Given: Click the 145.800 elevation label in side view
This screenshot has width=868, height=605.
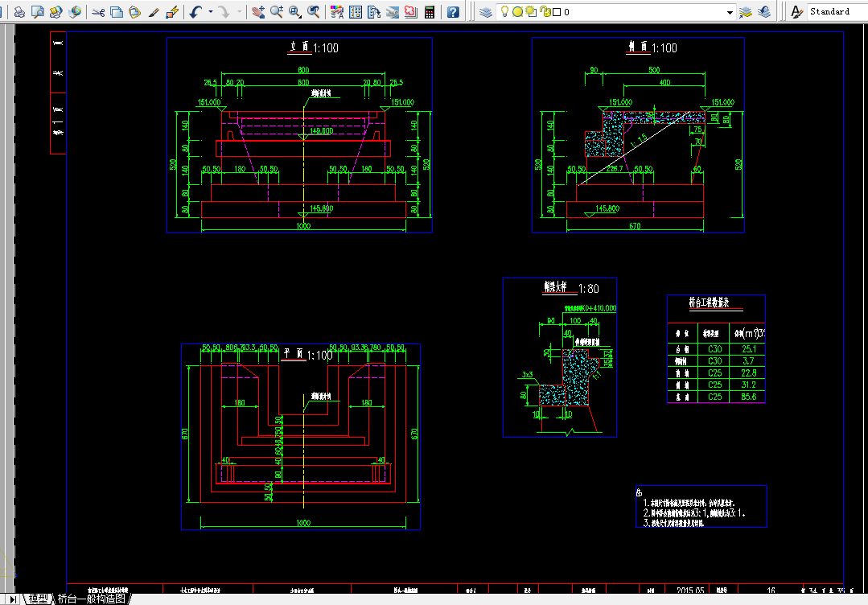Looking at the screenshot, I should click(x=607, y=208).
